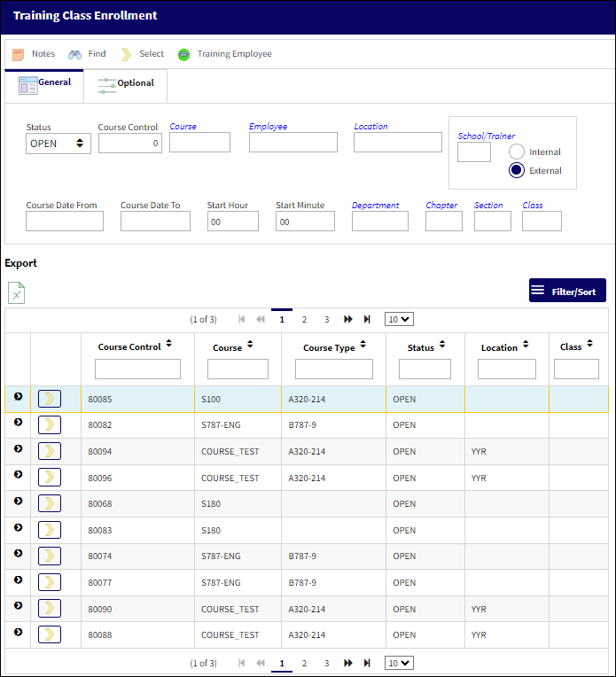Click the Location search input field
The width and height of the screenshot is (616, 677).
point(398,143)
